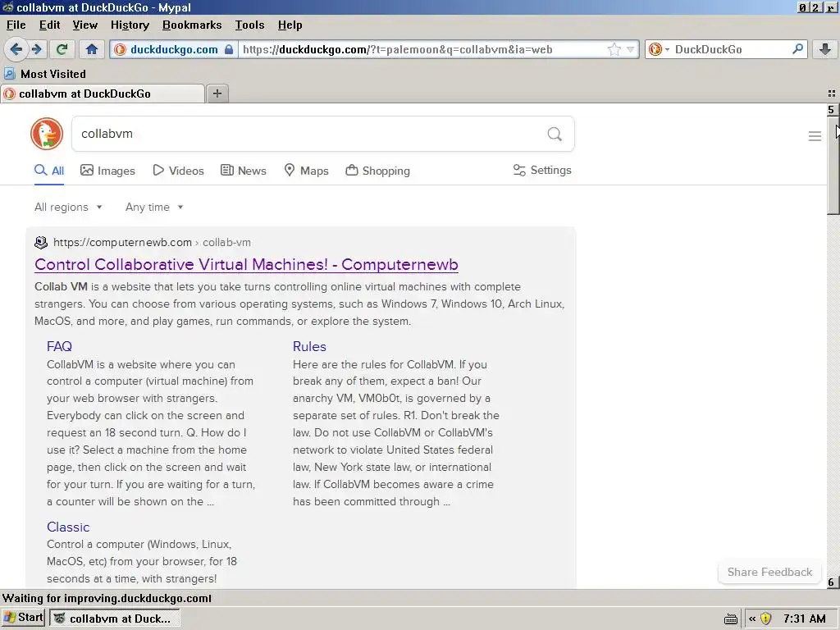
Task: Open the View menu
Action: [x=85, y=25]
